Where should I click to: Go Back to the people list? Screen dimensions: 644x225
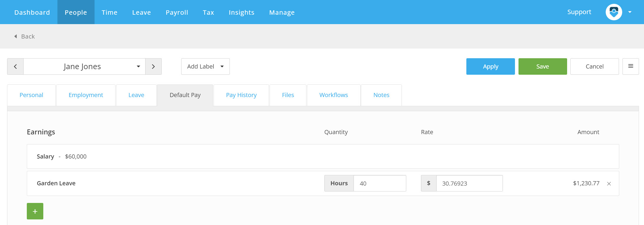(x=24, y=36)
